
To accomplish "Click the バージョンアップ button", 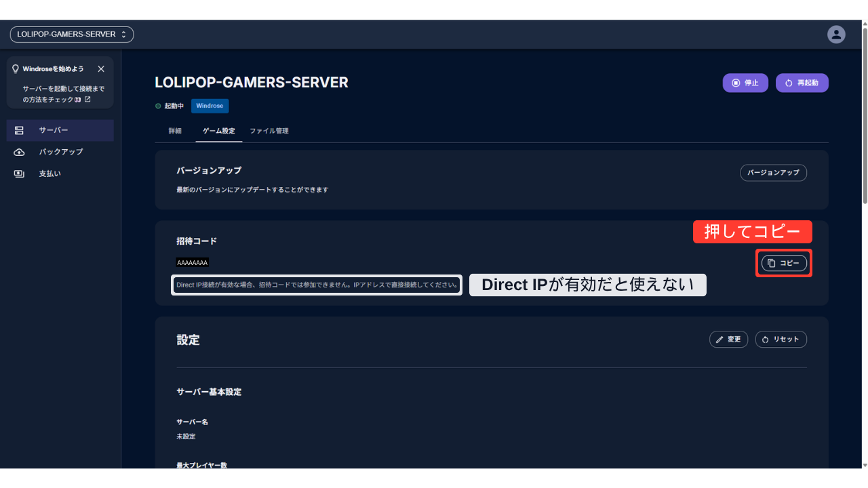I will (x=773, y=173).
